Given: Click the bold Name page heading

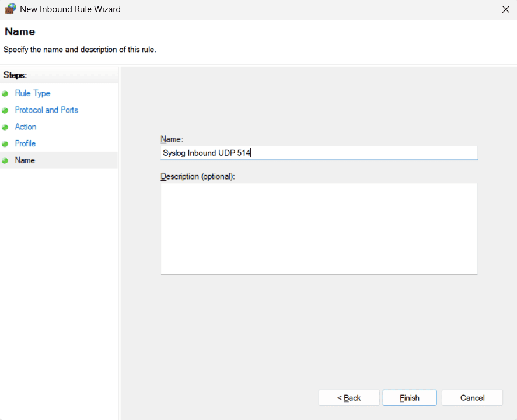Looking at the screenshot, I should click(x=19, y=32).
